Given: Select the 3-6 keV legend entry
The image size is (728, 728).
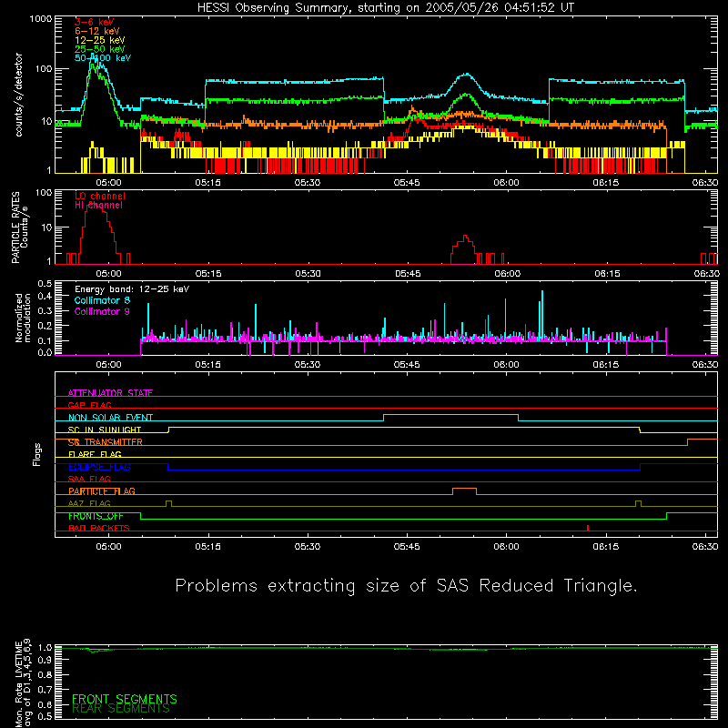Looking at the screenshot, I should [x=94, y=22].
